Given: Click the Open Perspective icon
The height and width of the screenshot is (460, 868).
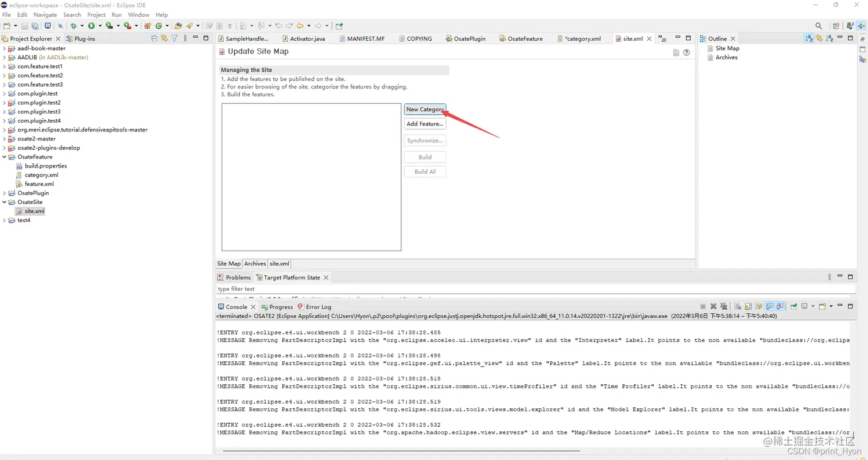Looking at the screenshot, I should [836, 26].
